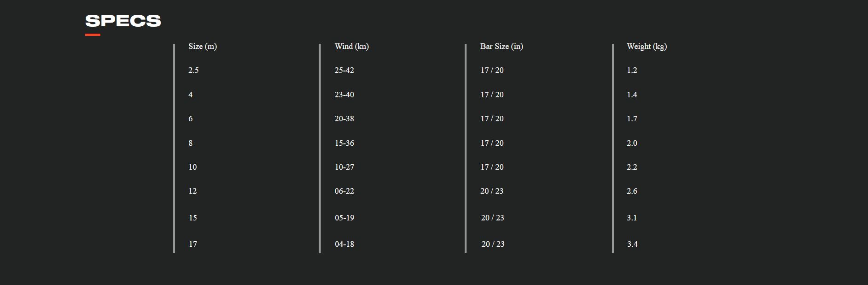This screenshot has width=868, height=285.
Task: Click the 3.4 weight value
Action: (632, 244)
